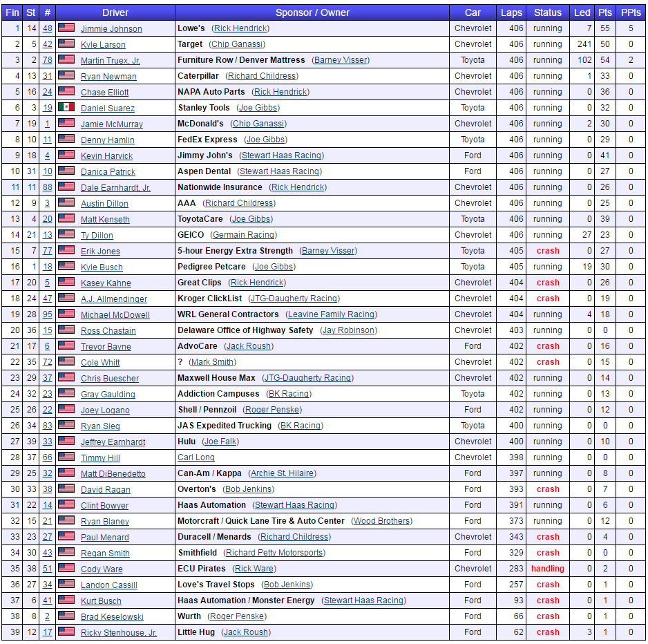Open the Mark Smith owner link

click(x=212, y=361)
